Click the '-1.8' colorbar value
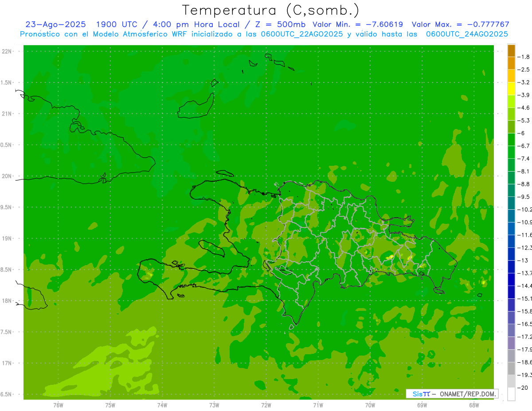Screen dimensions: 532x411 click(x=523, y=57)
